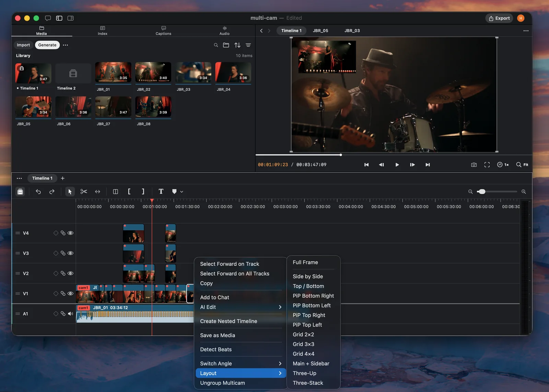Screen dimensions: 549x392
Task: Set in point with left bracket
Action: pos(129,192)
